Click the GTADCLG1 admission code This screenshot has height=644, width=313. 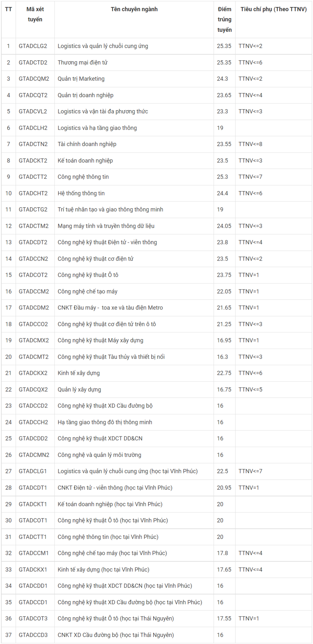33,471
